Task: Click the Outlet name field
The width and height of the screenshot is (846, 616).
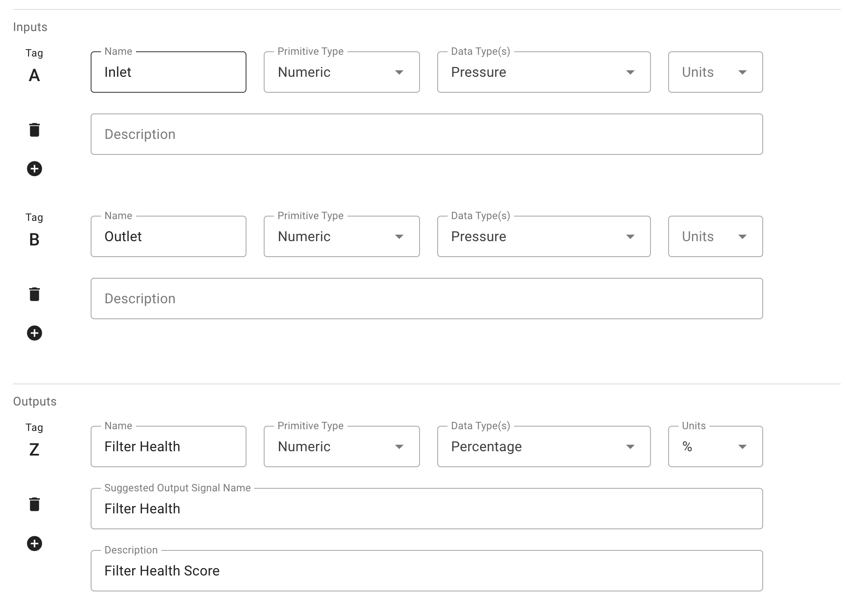Action: point(168,236)
